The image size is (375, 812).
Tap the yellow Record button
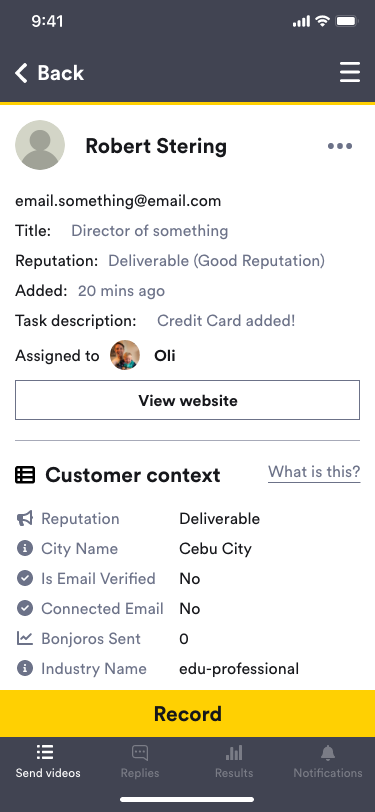[x=188, y=714]
